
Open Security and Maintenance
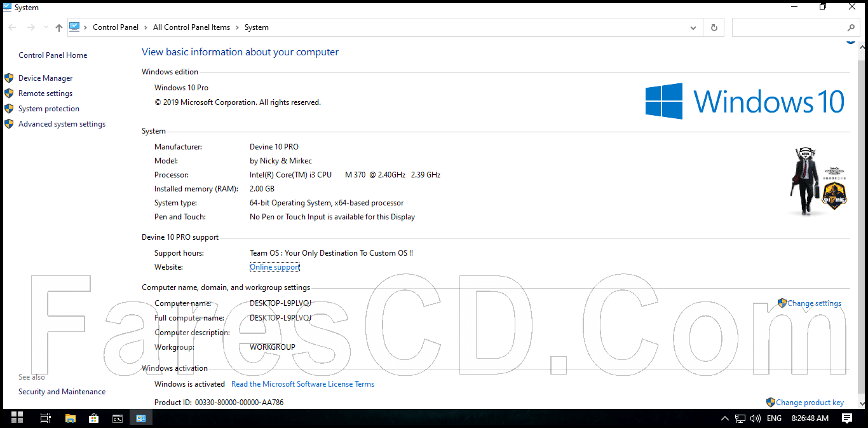[62, 392]
